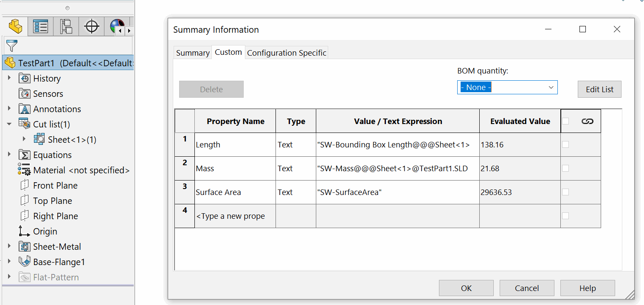This screenshot has width=644, height=305.
Task: Open the ConfigurationManager tab icon
Action: click(x=66, y=27)
